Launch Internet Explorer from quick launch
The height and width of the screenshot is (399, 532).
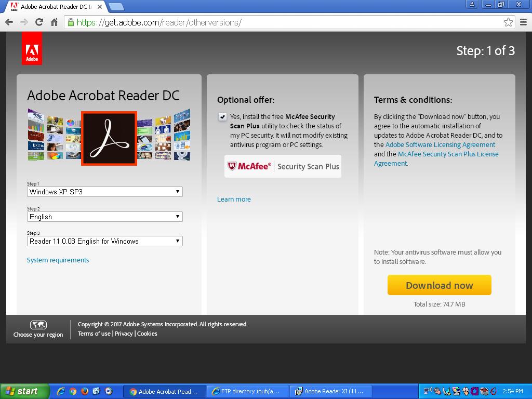[x=61, y=391]
